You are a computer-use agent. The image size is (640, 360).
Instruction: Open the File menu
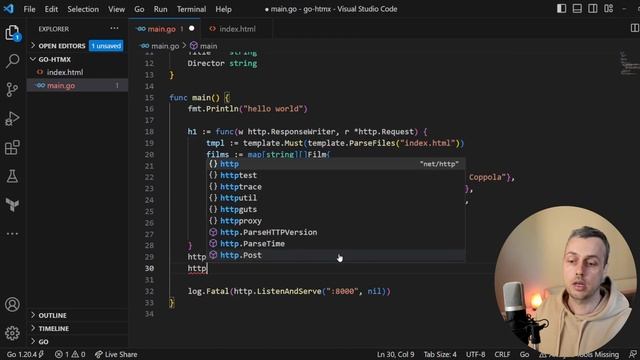pos(29,9)
